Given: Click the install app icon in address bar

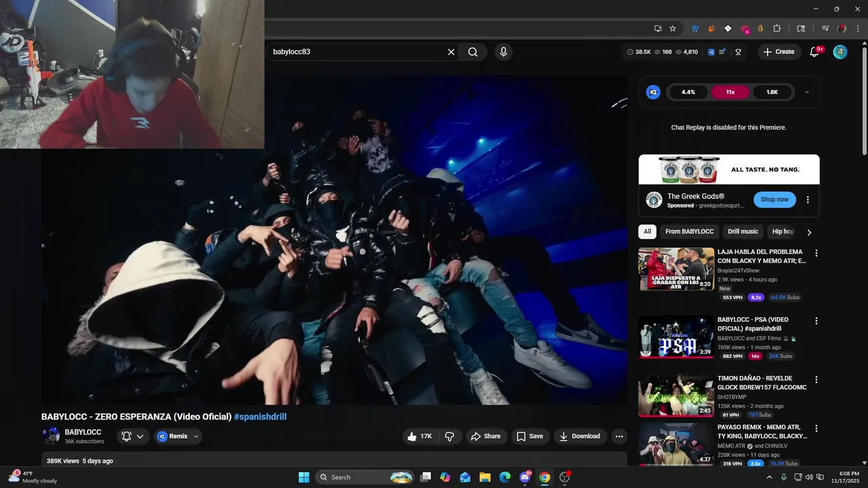Looking at the screenshot, I should point(658,28).
